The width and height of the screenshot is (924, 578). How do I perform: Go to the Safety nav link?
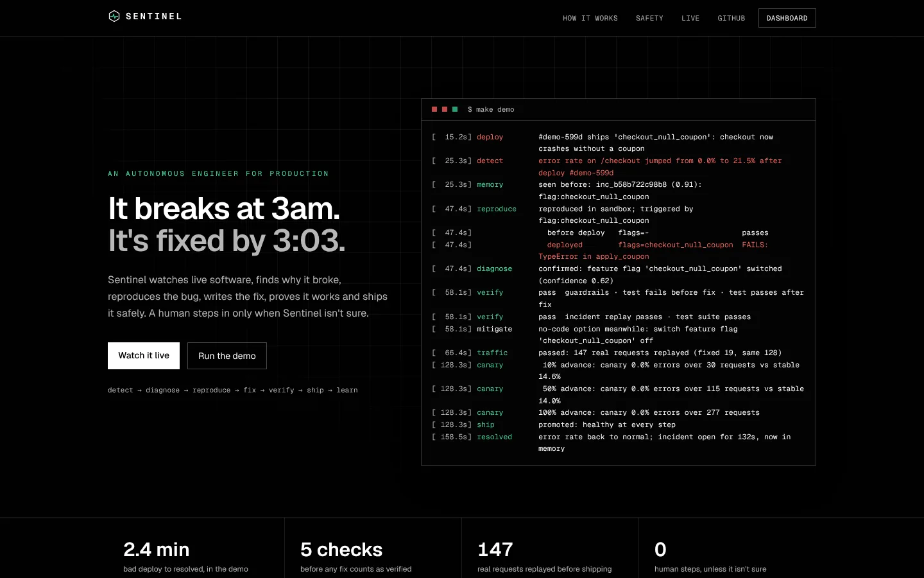click(649, 18)
